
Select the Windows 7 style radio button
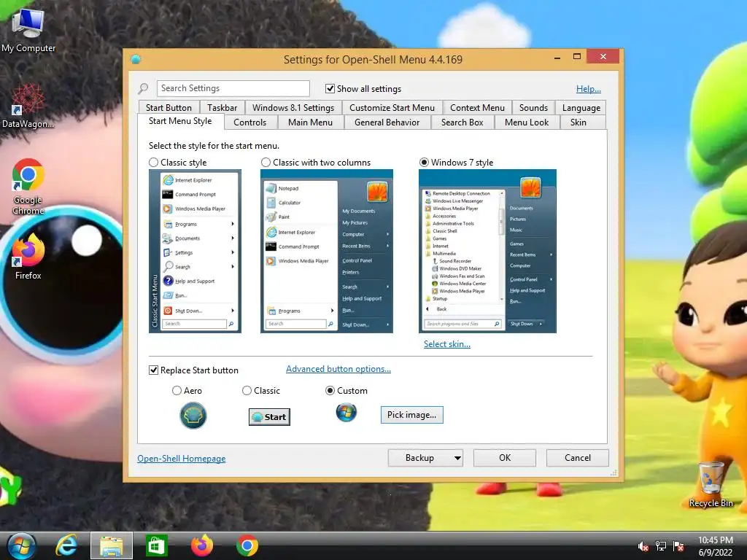coord(424,163)
